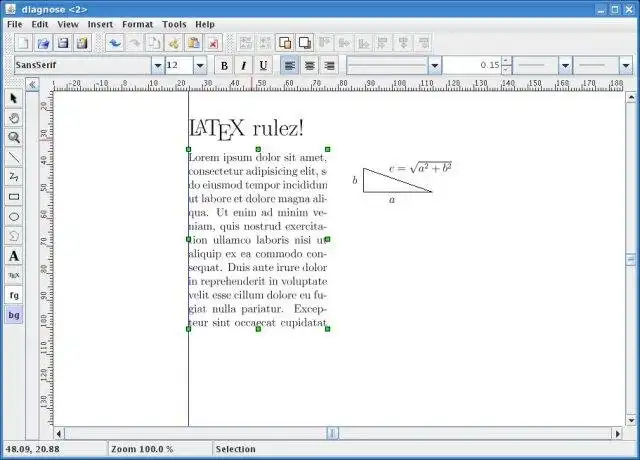
Task: Toggle italic formatting with I button
Action: point(244,65)
